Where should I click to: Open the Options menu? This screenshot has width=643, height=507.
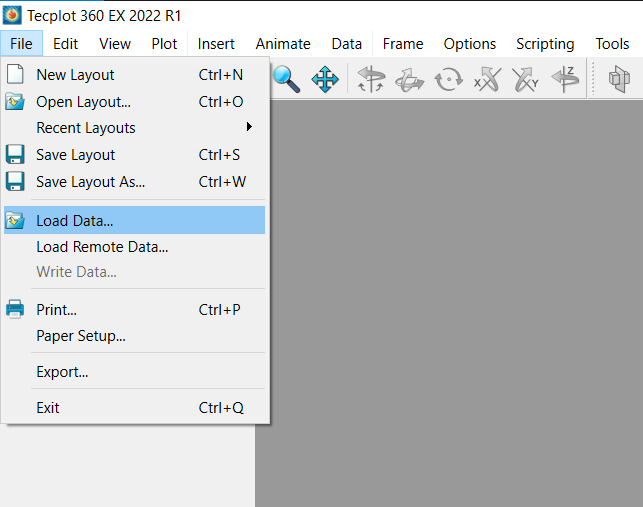470,43
